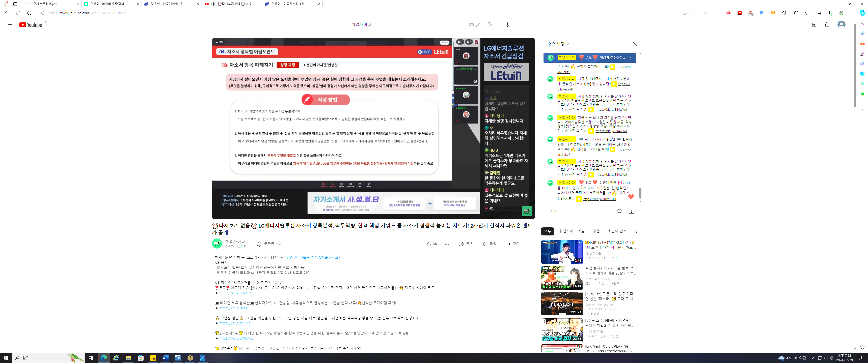Image resolution: width=868 pixels, height=363 pixels.
Task: Select the 취업사이다 제공 filter chip
Action: [x=572, y=231]
